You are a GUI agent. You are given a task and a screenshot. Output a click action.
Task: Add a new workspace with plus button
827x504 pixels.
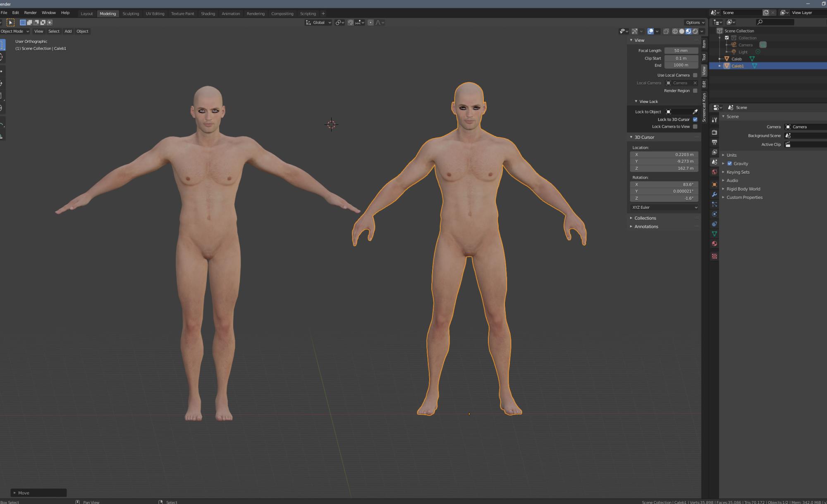[x=323, y=14]
